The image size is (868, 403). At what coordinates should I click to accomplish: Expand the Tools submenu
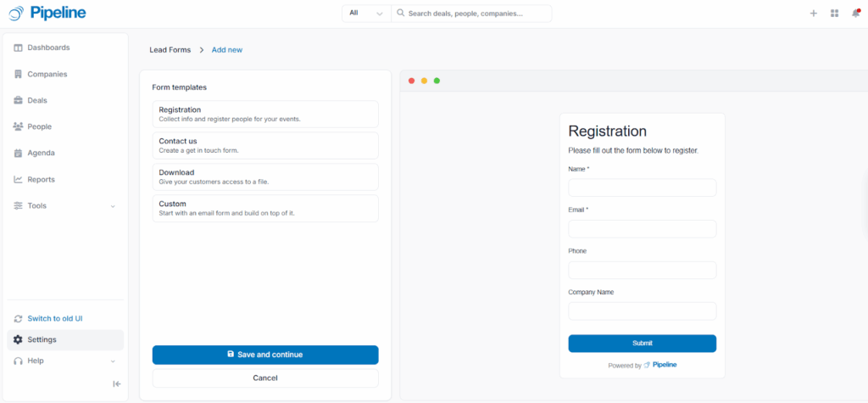[x=113, y=206]
